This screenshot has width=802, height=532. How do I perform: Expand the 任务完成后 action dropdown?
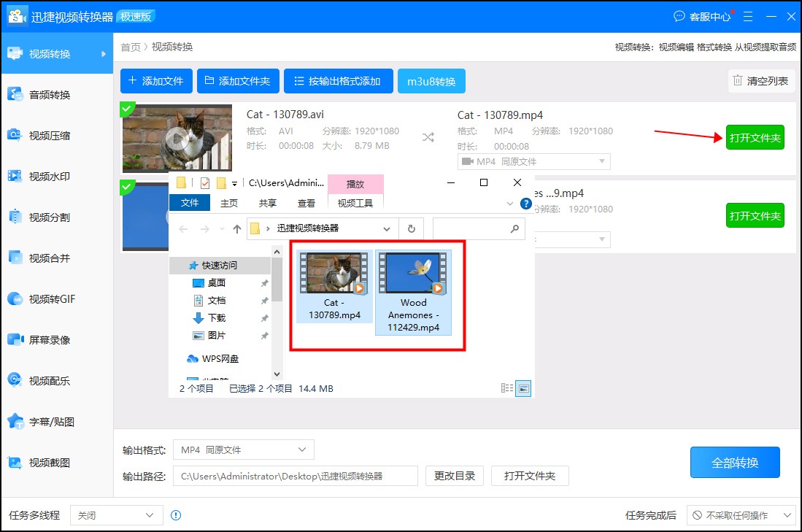[x=741, y=515]
